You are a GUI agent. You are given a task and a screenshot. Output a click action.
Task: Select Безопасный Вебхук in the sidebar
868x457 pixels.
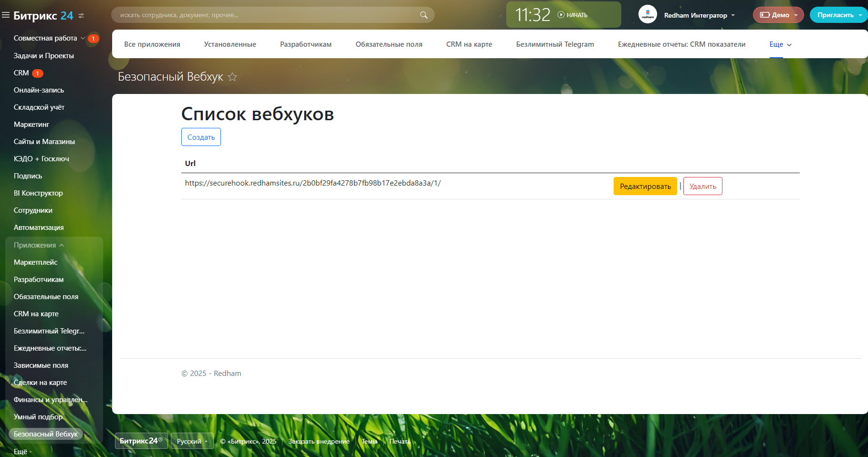46,434
